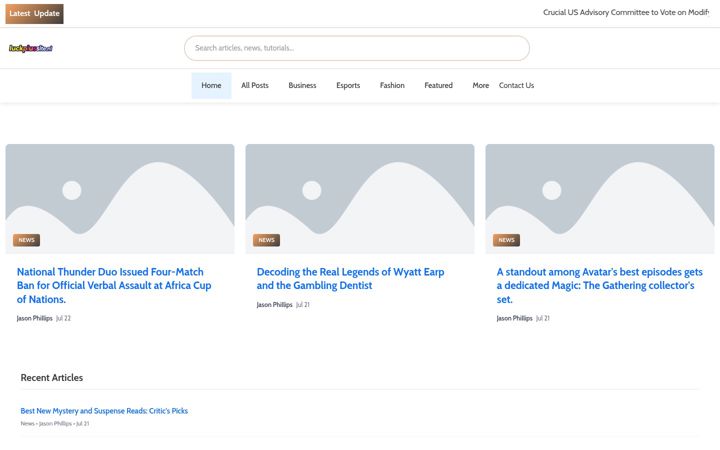Open the Contact Us page
This screenshot has width=720, height=450.
[517, 85]
